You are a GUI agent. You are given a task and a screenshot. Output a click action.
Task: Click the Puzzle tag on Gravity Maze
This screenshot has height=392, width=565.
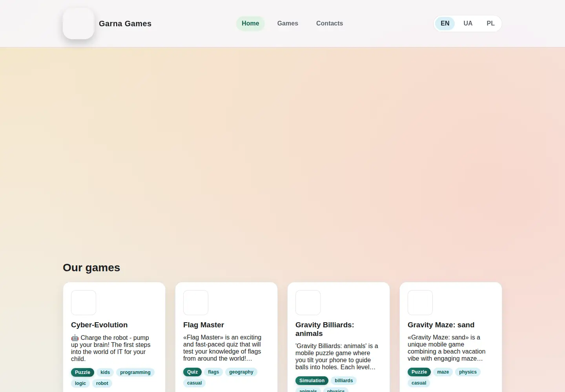coord(419,372)
